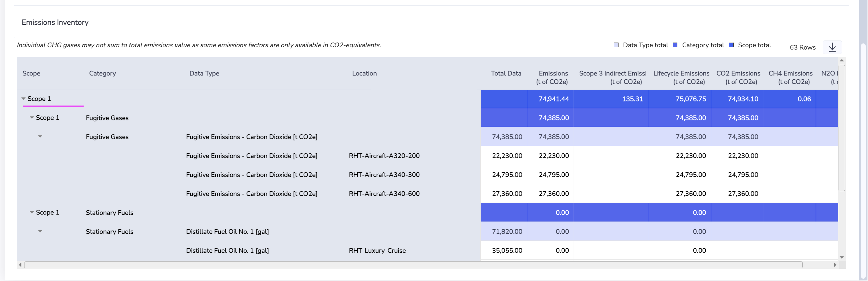The image size is (868, 281).
Task: Click the Scope total legend swatch
Action: coord(731,45)
